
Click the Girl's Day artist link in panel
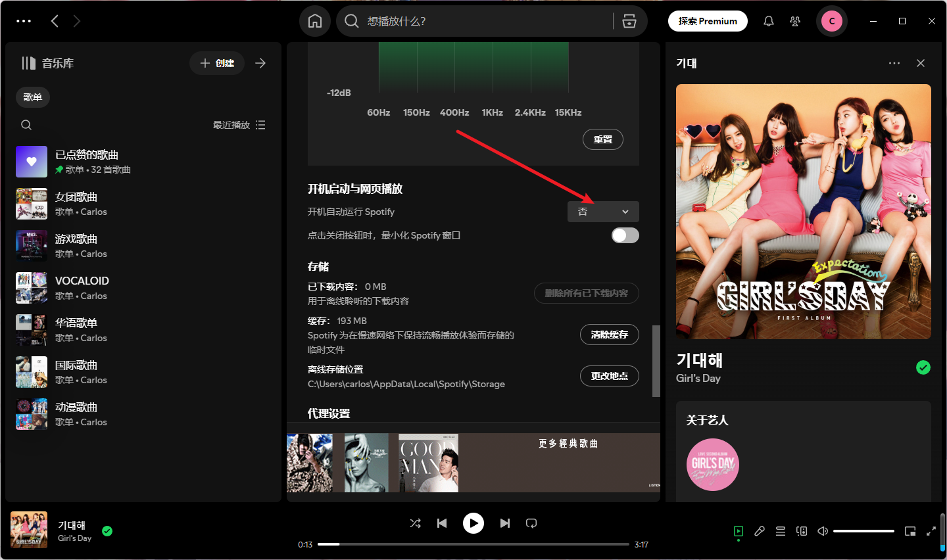point(698,378)
